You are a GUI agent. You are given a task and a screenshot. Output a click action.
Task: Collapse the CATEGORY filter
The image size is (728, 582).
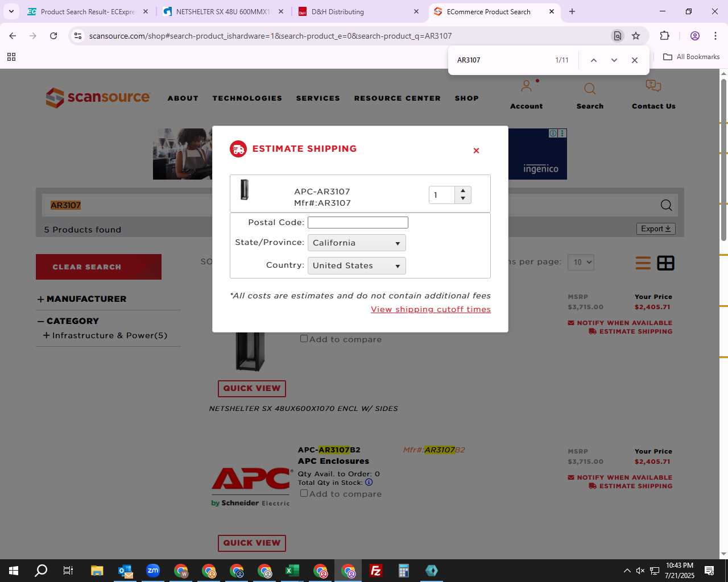pyautogui.click(x=68, y=321)
